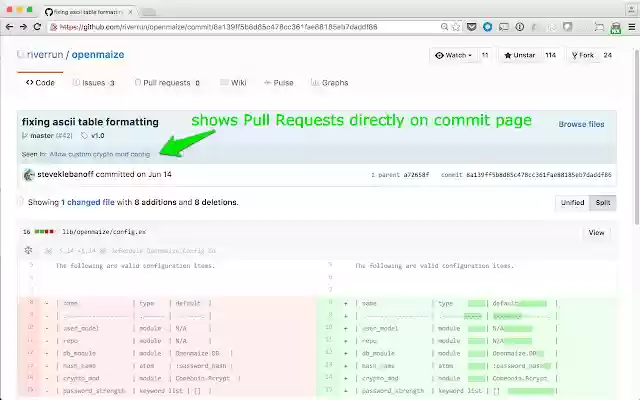This screenshot has height=400, width=640.
Task: Open 'Allow custom crypto mod config' pull request
Action: pyautogui.click(x=100, y=154)
